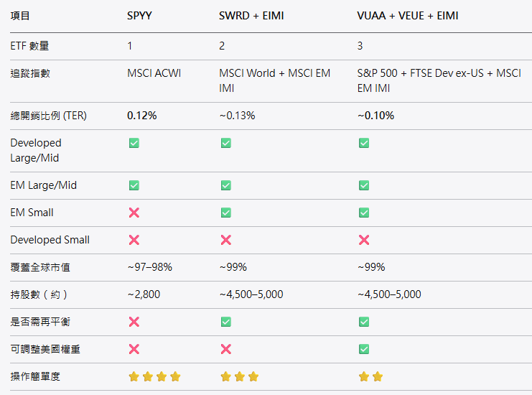Click the MSCI ACWI index cell
The height and width of the screenshot is (395, 532).
click(x=153, y=73)
